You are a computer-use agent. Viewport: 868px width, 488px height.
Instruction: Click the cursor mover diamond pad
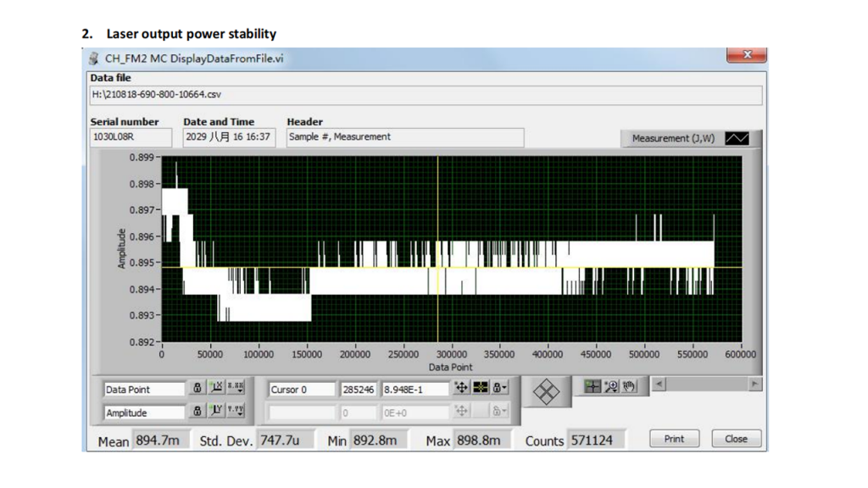tap(547, 391)
